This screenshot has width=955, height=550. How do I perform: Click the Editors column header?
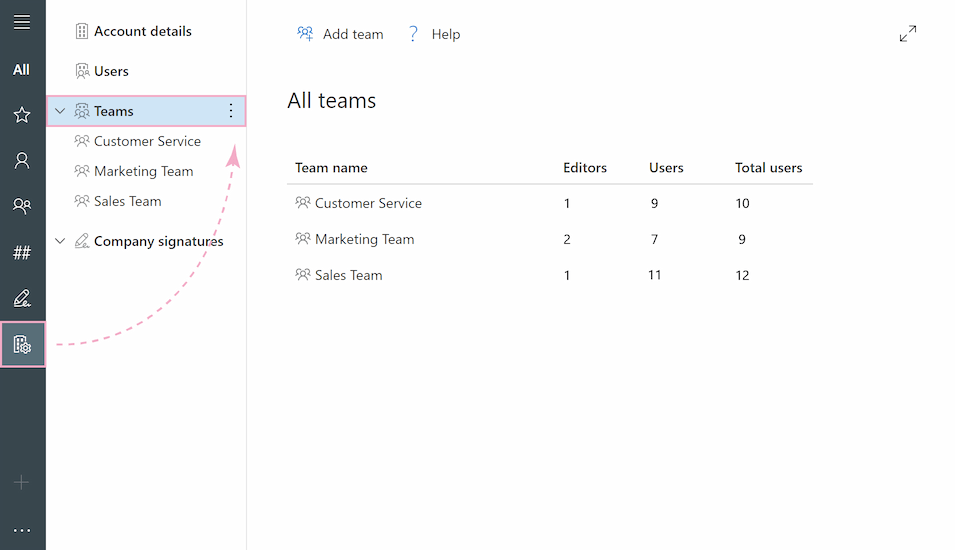[585, 167]
